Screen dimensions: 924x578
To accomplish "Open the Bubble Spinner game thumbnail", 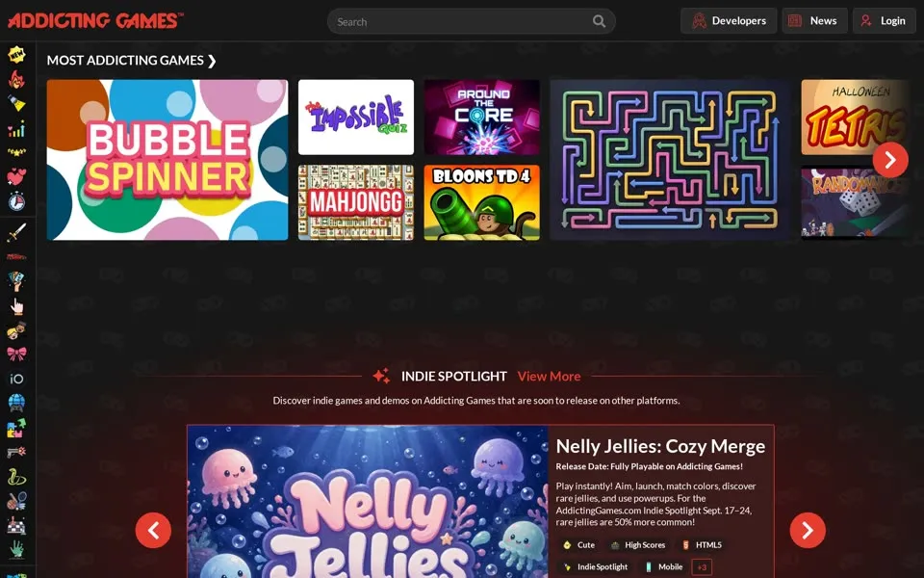I will point(167,160).
